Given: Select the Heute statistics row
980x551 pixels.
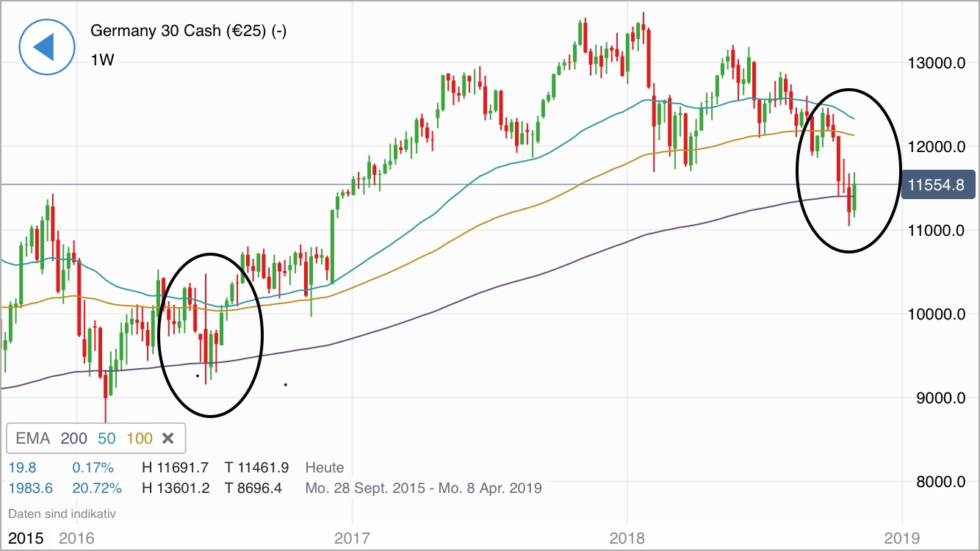Looking at the screenshot, I should coord(325,467).
